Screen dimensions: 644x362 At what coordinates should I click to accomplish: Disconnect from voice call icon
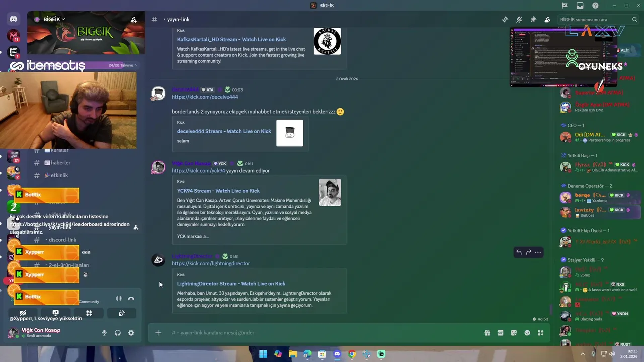tap(131, 298)
